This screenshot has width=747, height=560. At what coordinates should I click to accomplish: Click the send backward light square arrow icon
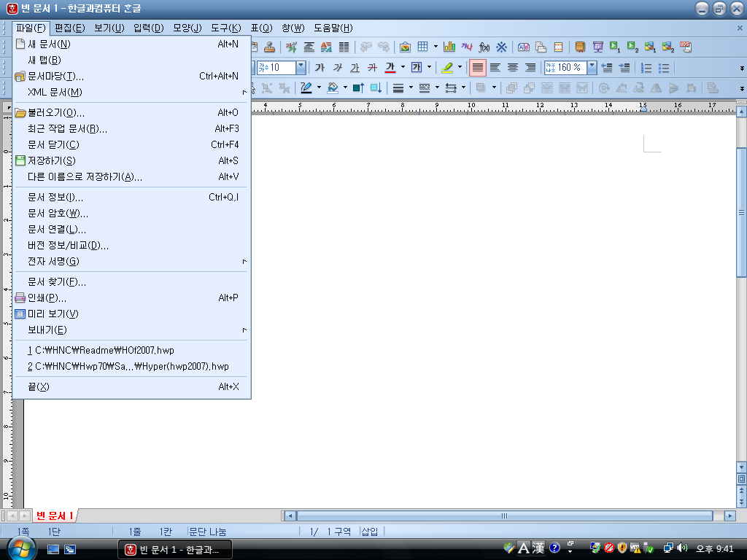(x=376, y=87)
